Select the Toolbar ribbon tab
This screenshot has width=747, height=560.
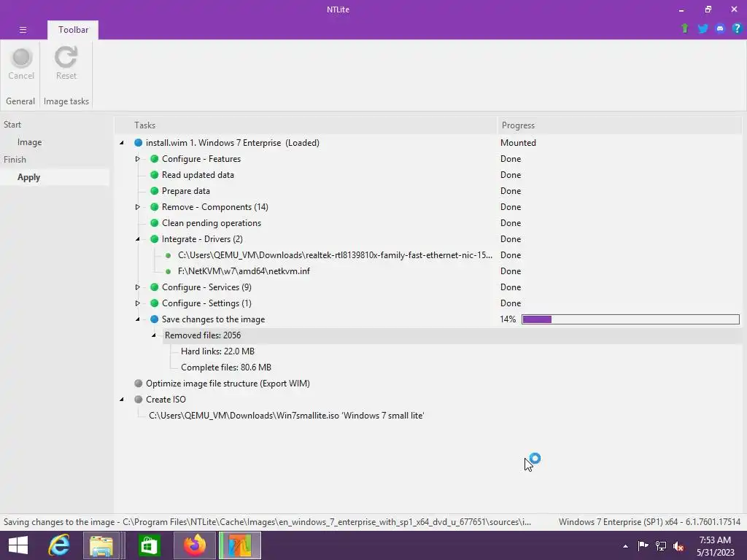73,29
